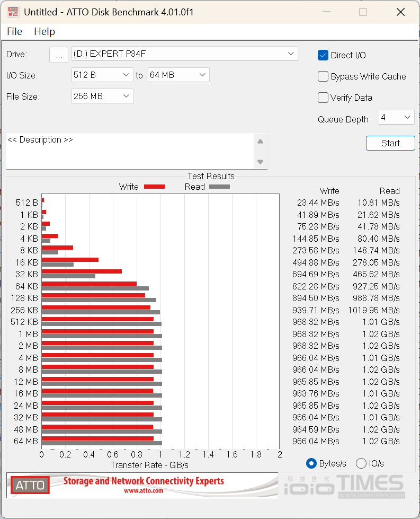Select the Bytes/s radio button

click(x=312, y=463)
